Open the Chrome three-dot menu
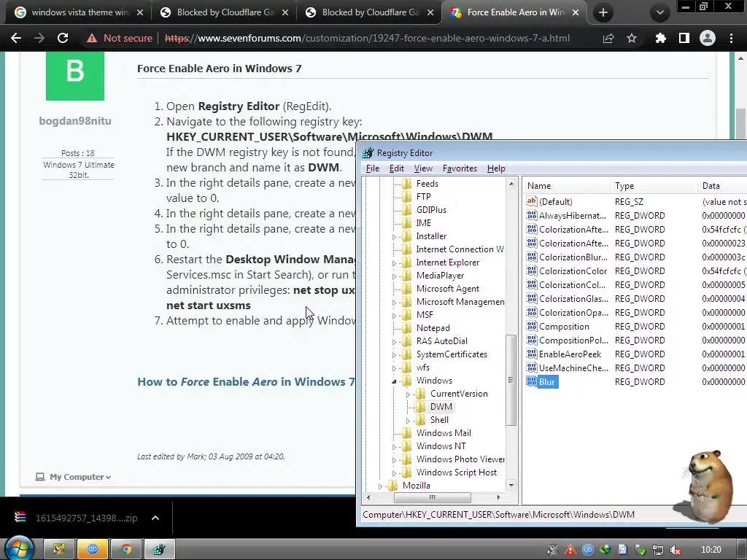Image resolution: width=747 pixels, height=560 pixels. 731,38
